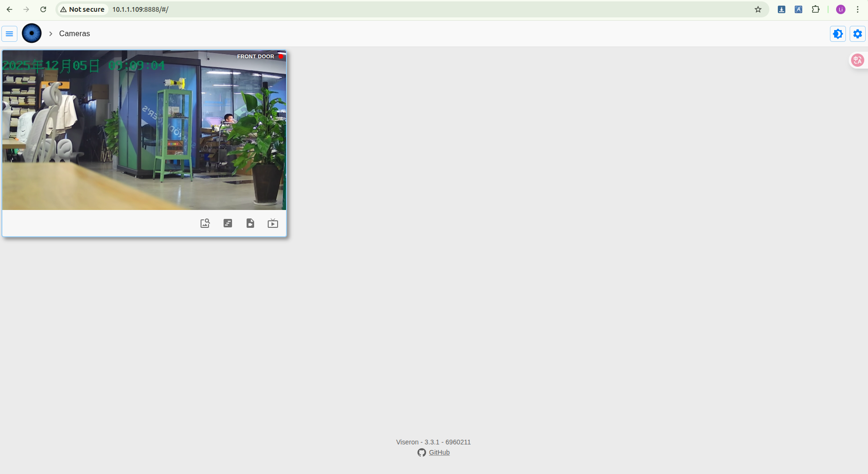This screenshot has width=868, height=474.
Task: Click the Viseron eye logo
Action: (x=32, y=34)
